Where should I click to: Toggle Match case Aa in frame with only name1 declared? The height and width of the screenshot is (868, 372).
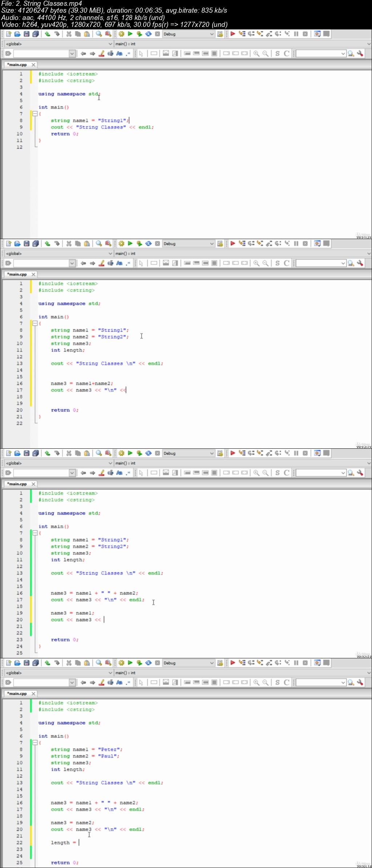(x=120, y=53)
